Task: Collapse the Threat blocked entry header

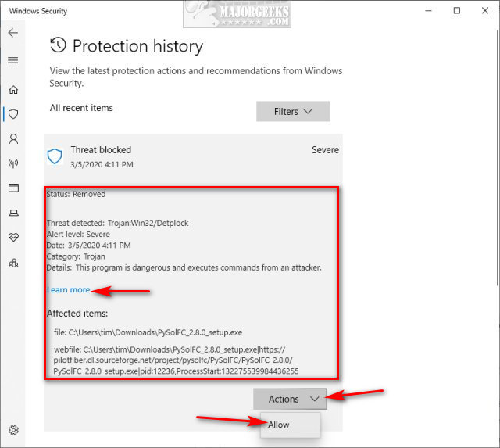Action: [193, 156]
